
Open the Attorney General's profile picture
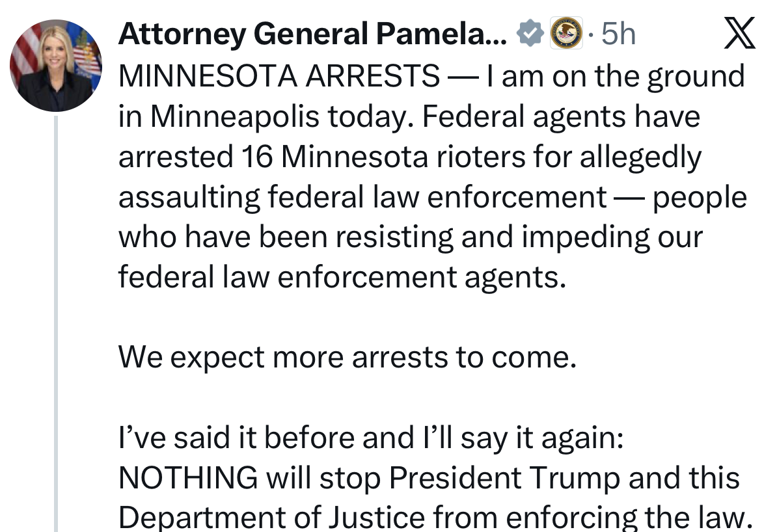[x=55, y=66]
